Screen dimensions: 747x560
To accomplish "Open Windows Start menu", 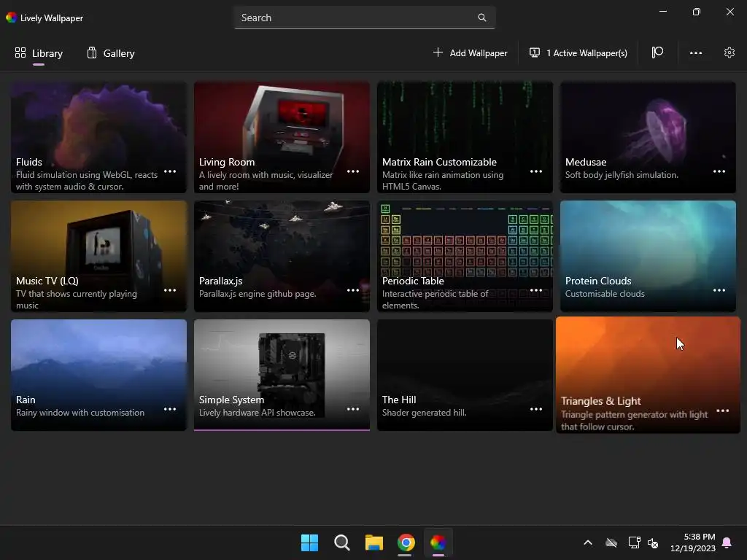I will click(309, 542).
